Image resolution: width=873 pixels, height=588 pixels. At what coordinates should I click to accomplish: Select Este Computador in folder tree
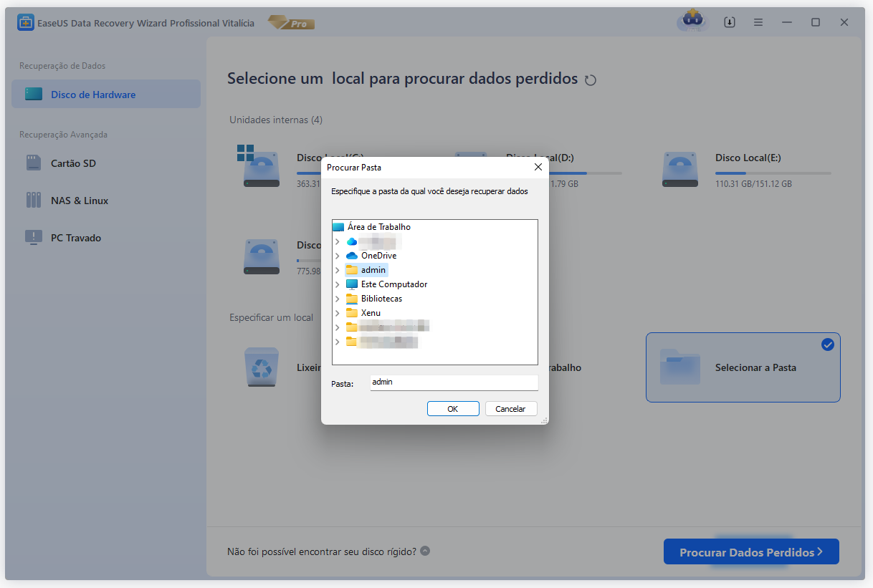pyautogui.click(x=394, y=284)
